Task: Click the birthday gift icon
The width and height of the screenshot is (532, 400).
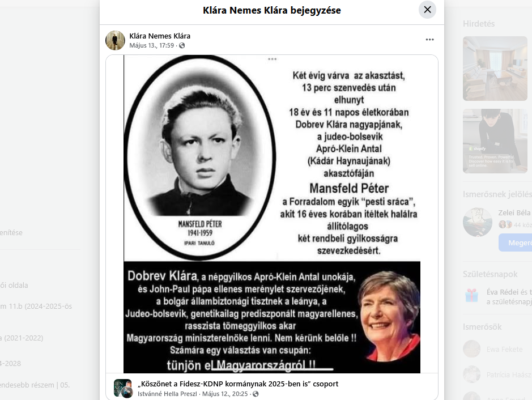Action: [471, 295]
